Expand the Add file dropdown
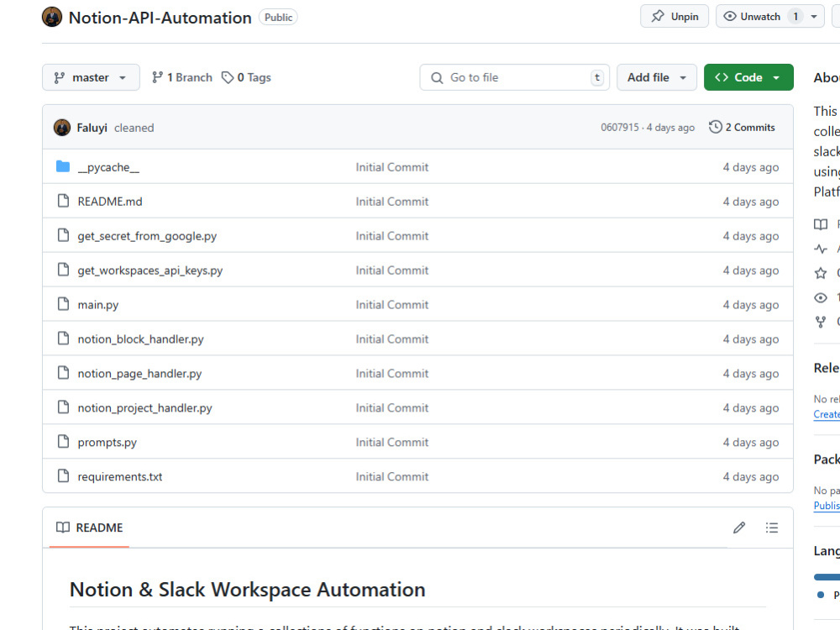The width and height of the screenshot is (840, 630). (x=657, y=77)
